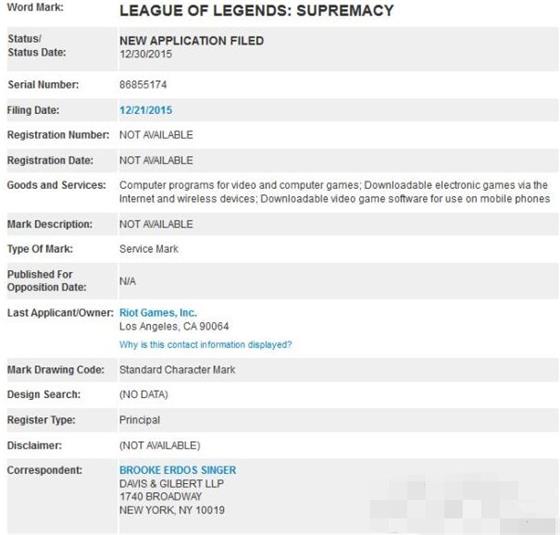The width and height of the screenshot is (560, 535).
Task: Click 'Why is this contact information displayed?'
Action: pos(205,345)
